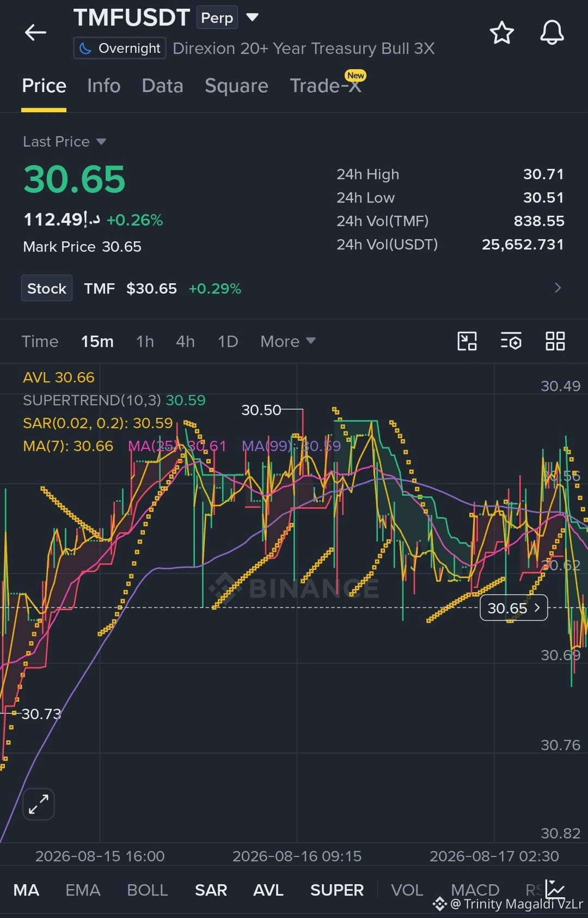Select the 15m chart interval

pyautogui.click(x=97, y=342)
